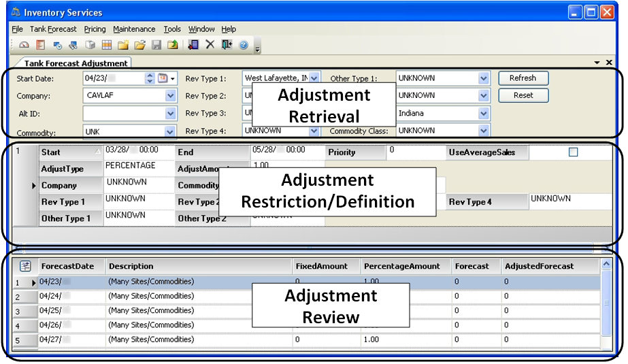Expand the Other Type 1 dropdown
Screen dimensions: 628x364
click(x=484, y=78)
